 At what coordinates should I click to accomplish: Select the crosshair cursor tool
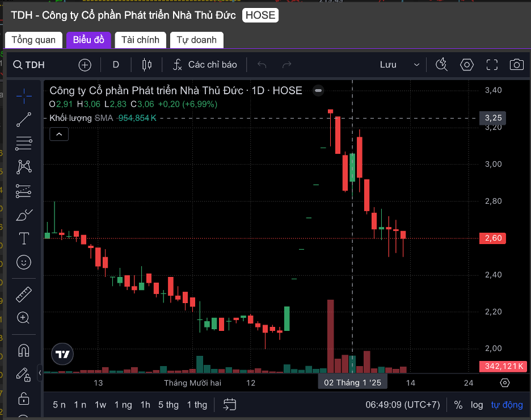point(24,96)
